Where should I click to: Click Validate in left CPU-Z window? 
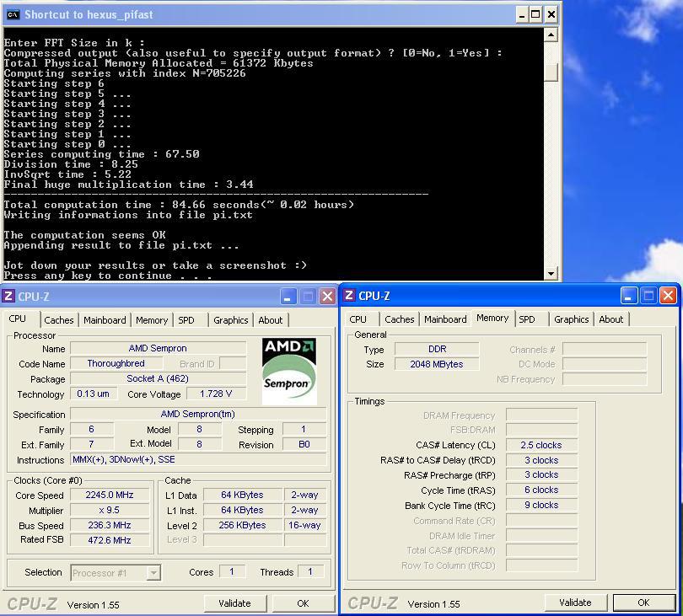[234, 603]
